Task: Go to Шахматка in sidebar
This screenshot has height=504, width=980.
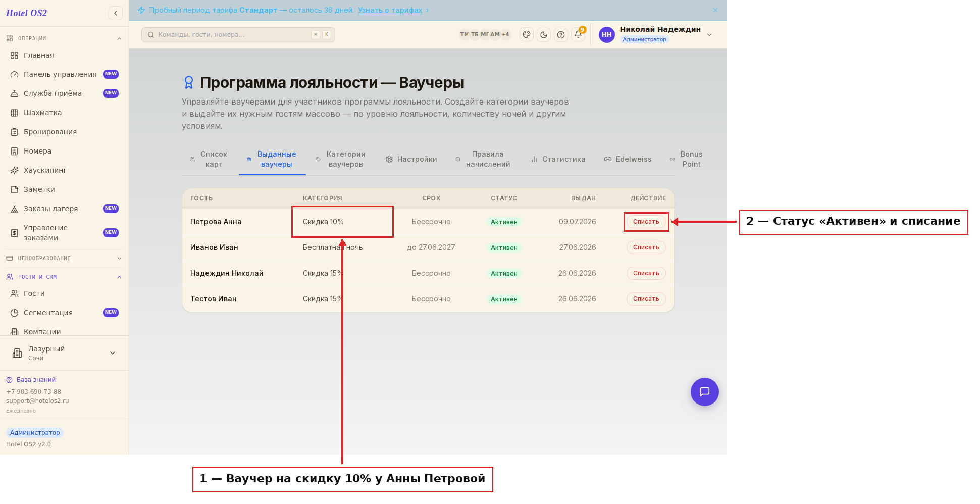Action: point(65,113)
